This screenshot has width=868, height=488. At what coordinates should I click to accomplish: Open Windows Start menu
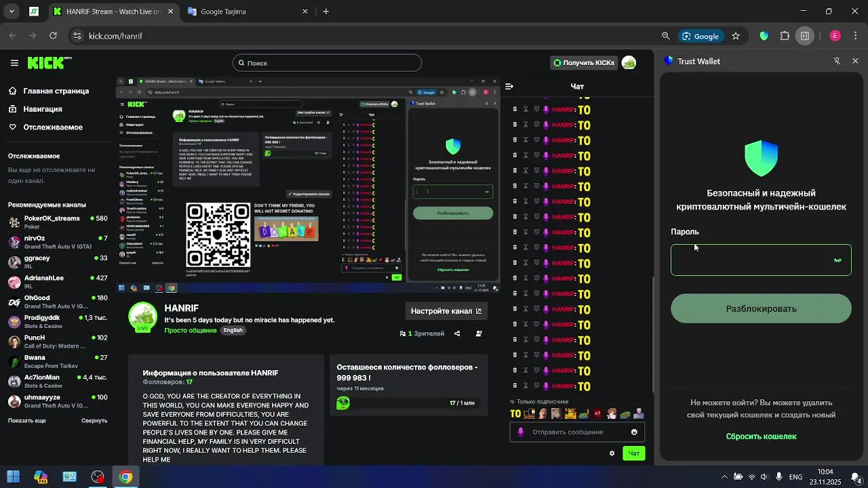coord(13,476)
